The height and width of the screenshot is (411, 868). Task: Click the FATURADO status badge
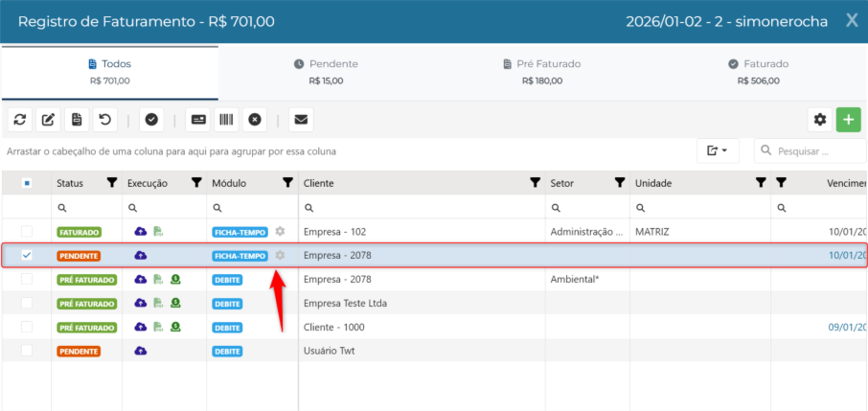coord(80,232)
